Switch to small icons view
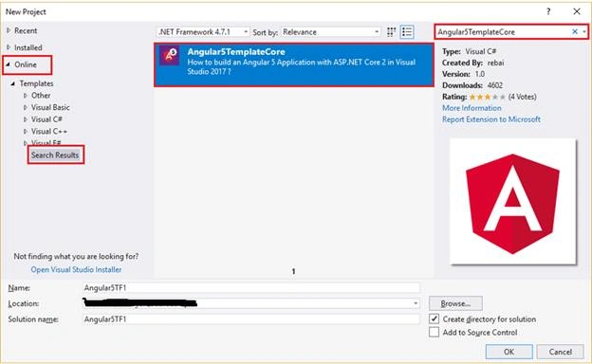 coord(391,32)
